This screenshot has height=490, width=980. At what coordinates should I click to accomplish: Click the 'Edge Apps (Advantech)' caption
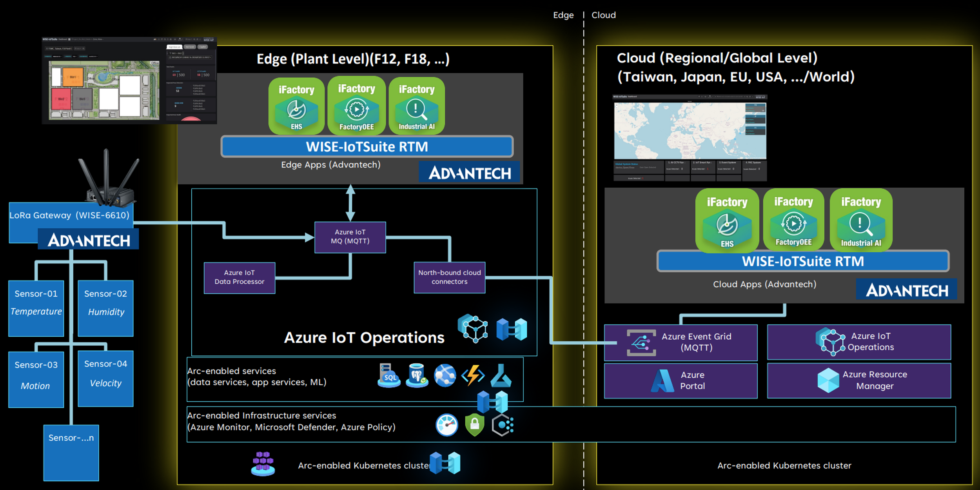coord(331,165)
